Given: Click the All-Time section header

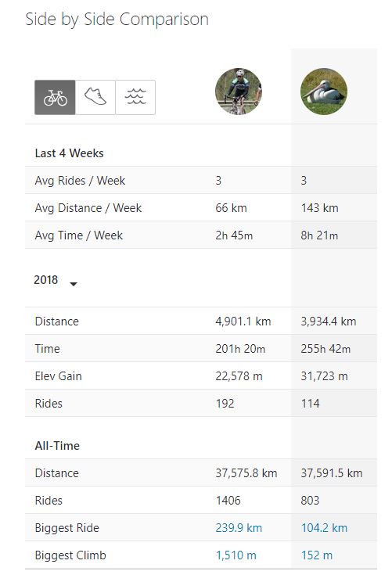Looking at the screenshot, I should click(57, 445).
